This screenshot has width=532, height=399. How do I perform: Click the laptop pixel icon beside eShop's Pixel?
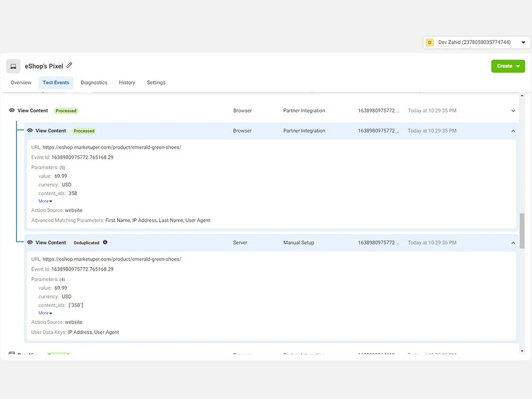13,66
